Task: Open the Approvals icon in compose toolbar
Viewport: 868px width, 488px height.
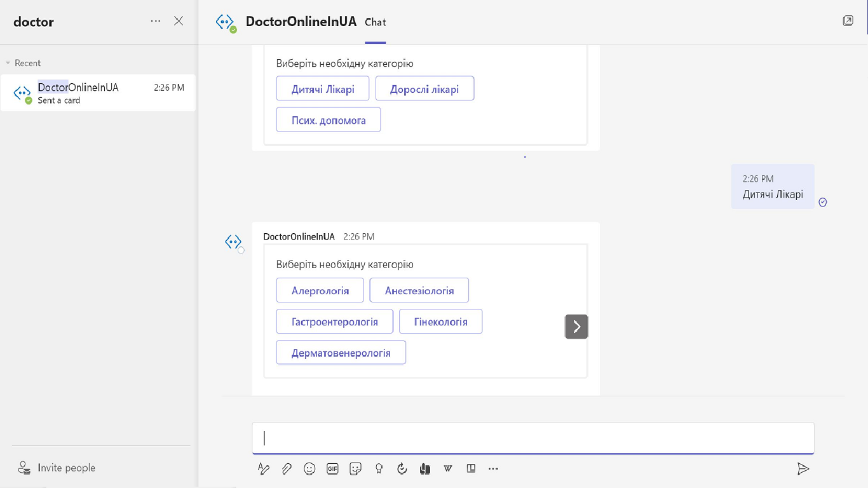Action: [402, 469]
